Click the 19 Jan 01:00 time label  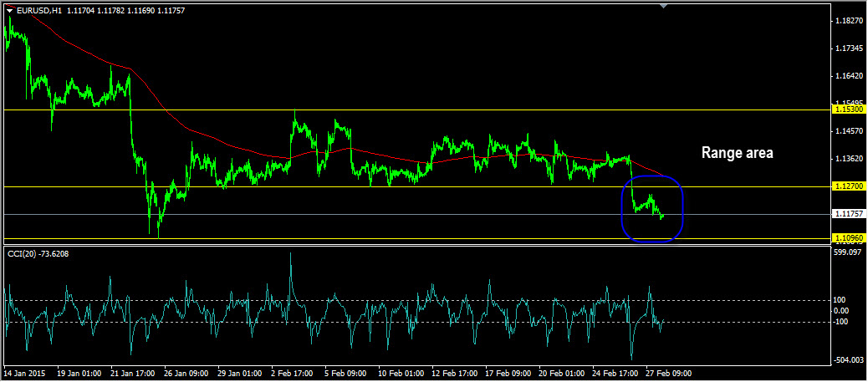point(79,373)
